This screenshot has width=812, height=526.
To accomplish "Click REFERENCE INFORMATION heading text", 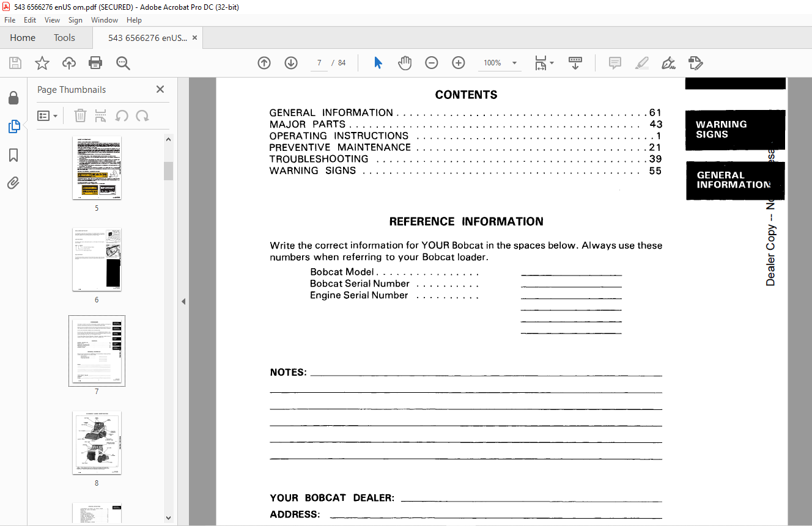I will point(466,222).
